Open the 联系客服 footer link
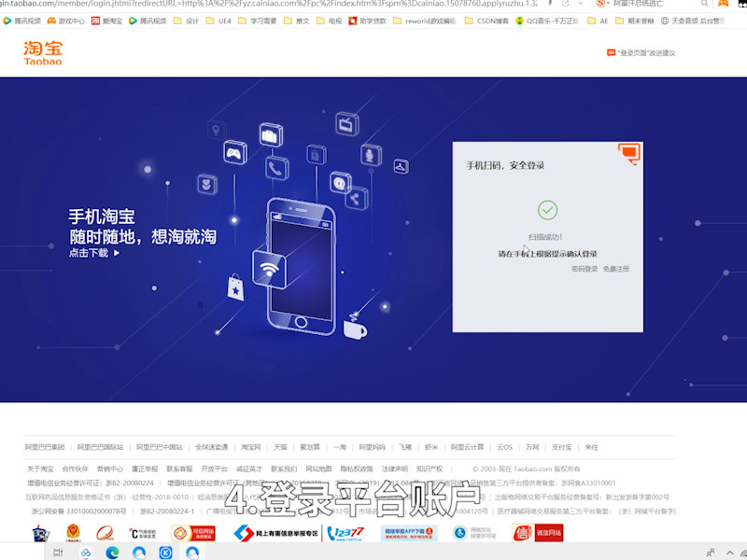Viewport: 747px width, 560px height. tap(179, 469)
